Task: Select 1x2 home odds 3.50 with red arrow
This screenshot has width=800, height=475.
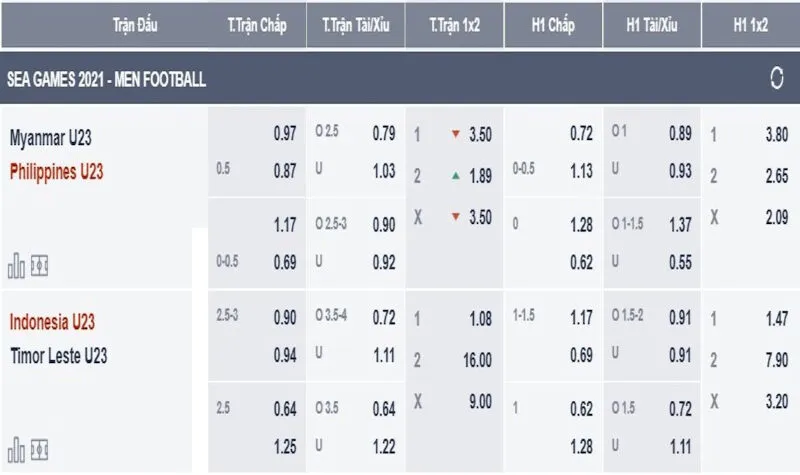Action: 480,135
